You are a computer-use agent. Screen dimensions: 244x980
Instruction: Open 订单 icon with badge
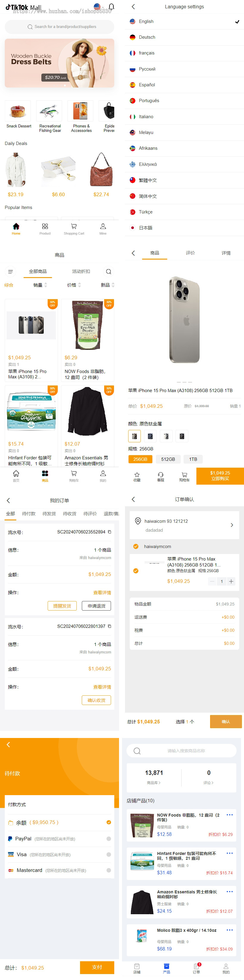pyautogui.click(x=196, y=966)
